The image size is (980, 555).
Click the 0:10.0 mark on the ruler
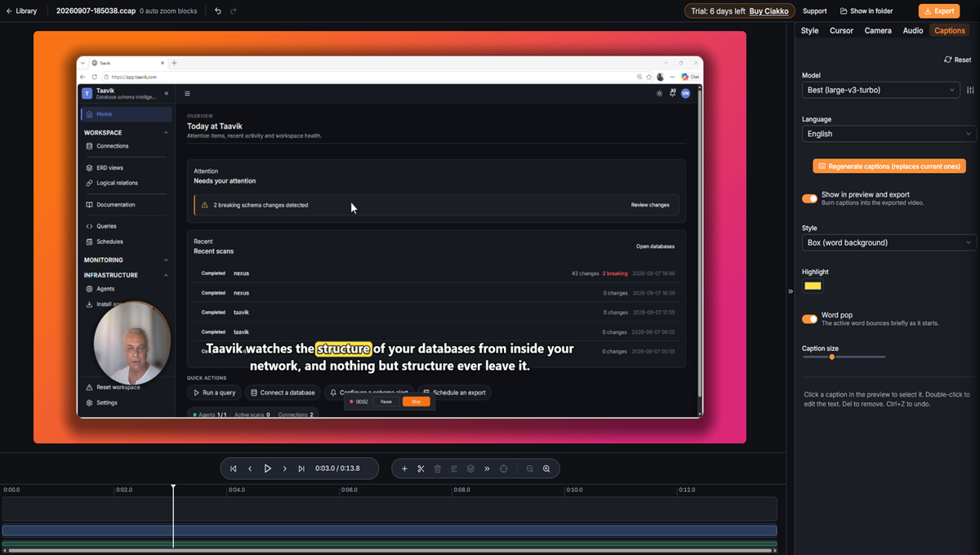574,490
